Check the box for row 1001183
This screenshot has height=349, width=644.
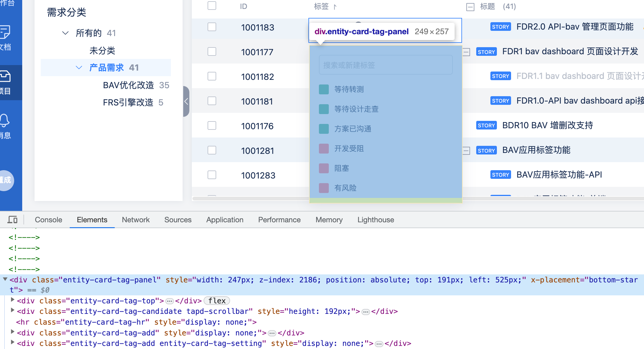click(212, 27)
